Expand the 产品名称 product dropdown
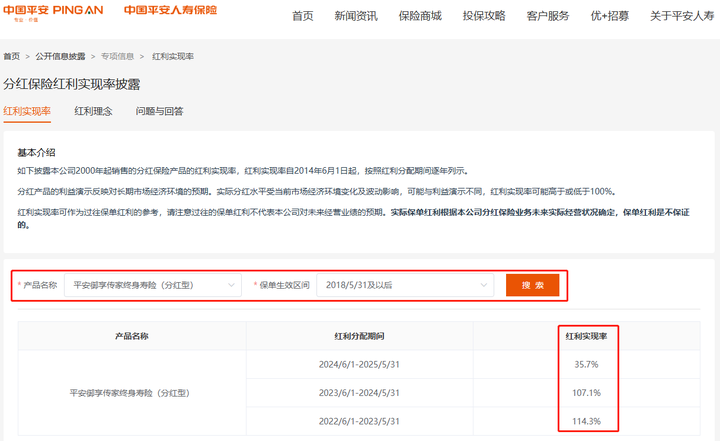 point(150,285)
